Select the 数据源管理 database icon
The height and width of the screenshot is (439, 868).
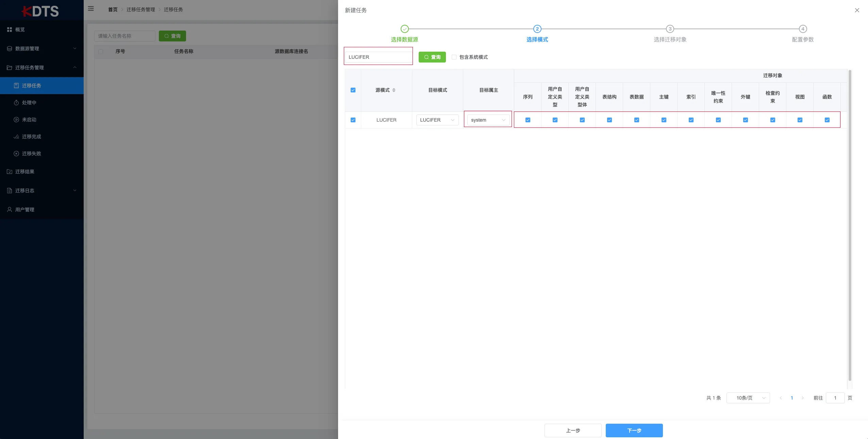[10, 49]
